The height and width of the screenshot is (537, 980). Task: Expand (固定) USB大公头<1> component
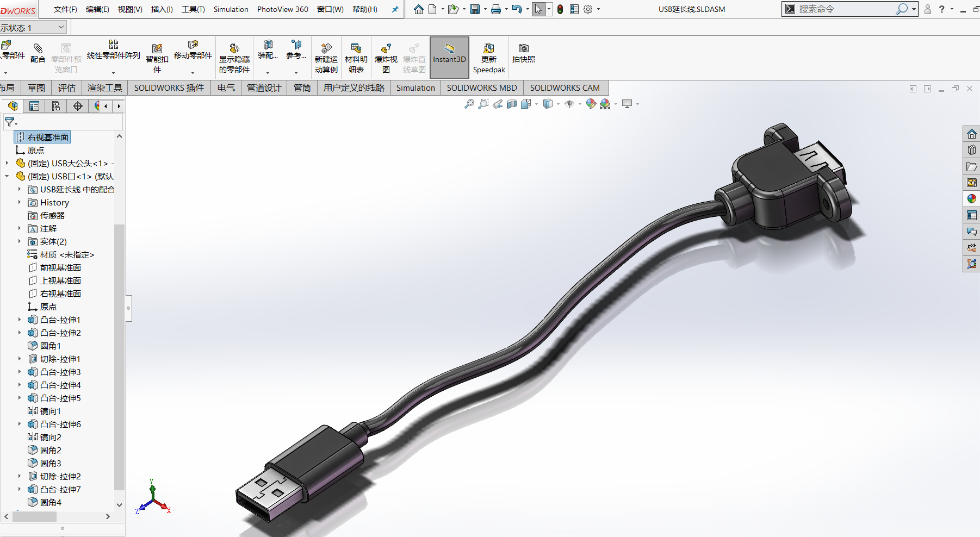pyautogui.click(x=7, y=163)
